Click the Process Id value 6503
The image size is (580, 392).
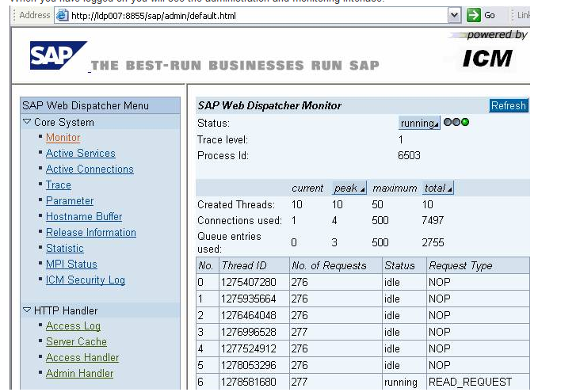[x=409, y=155]
